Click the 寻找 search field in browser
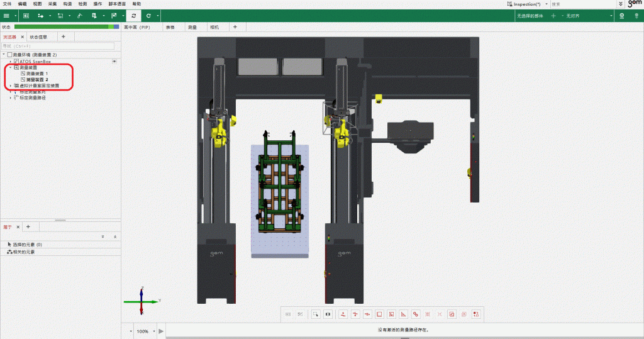 57,46
